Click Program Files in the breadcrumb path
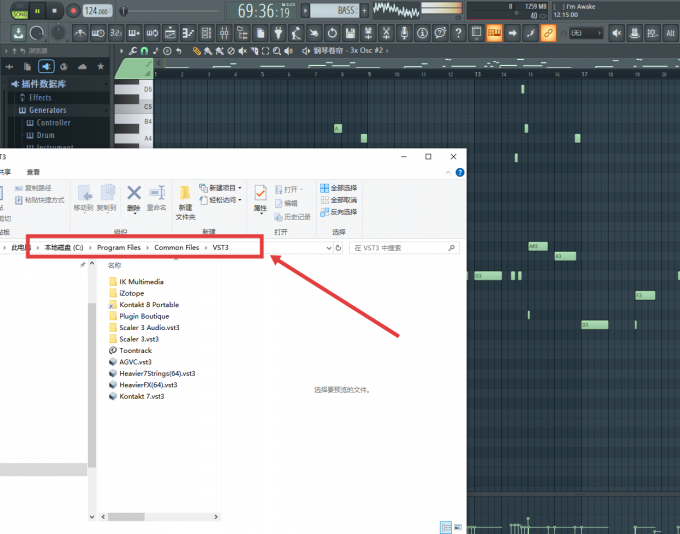This screenshot has height=534, width=680. (x=119, y=247)
